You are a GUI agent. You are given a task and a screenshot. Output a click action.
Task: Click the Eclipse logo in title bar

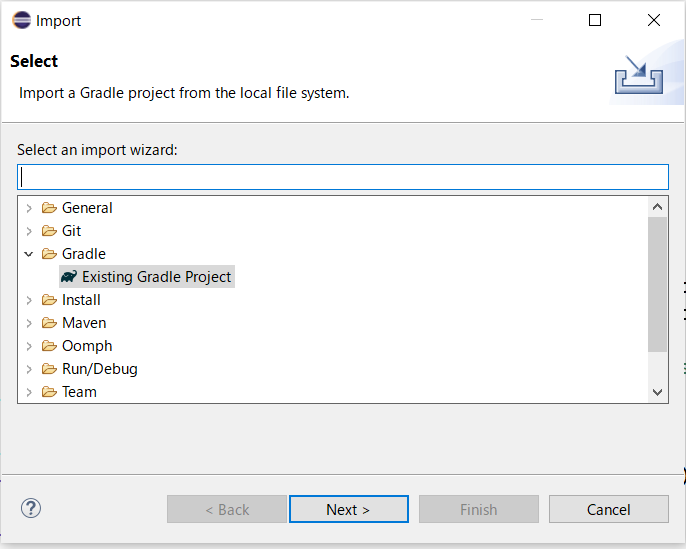pyautogui.click(x=21, y=20)
